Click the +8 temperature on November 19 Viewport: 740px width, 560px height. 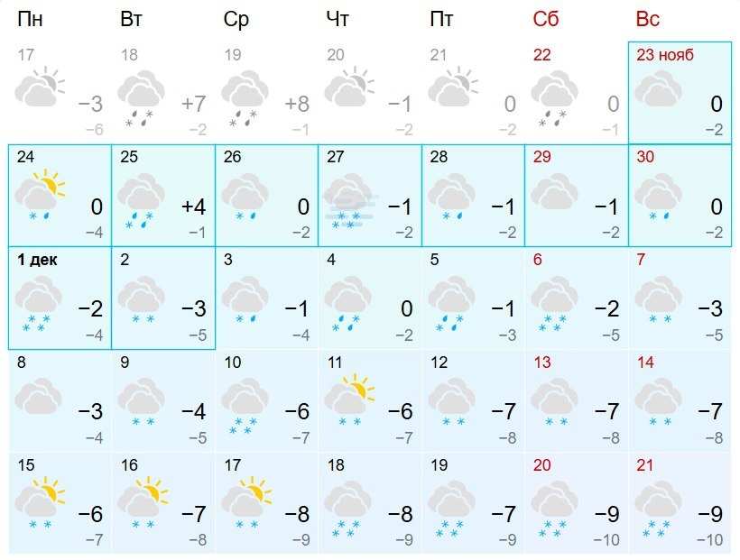coord(297,104)
